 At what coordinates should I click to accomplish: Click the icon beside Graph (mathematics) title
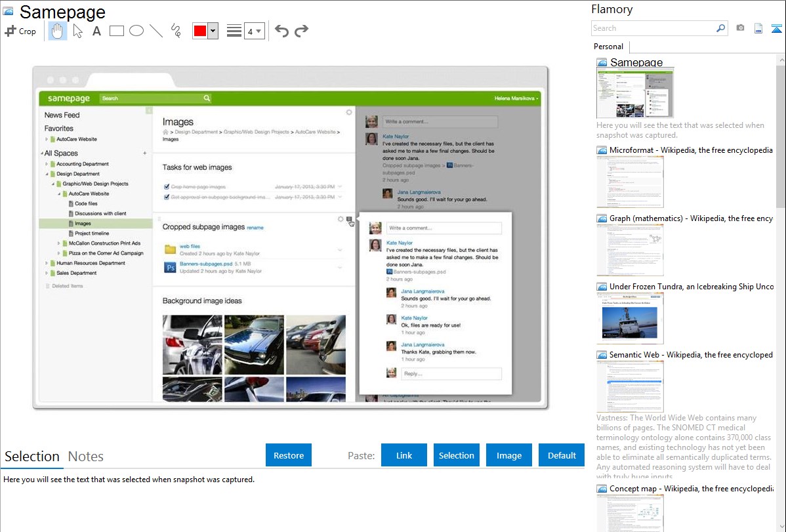[x=602, y=218]
